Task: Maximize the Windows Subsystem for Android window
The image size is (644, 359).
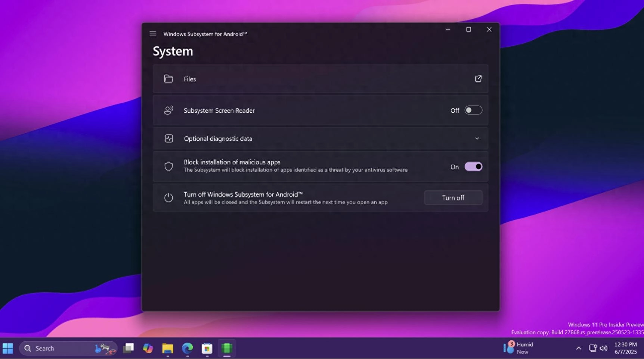Action: [x=468, y=29]
